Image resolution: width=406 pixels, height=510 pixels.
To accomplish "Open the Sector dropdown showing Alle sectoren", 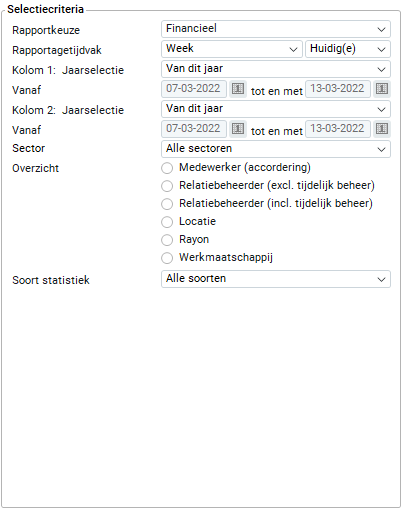I will (x=276, y=149).
